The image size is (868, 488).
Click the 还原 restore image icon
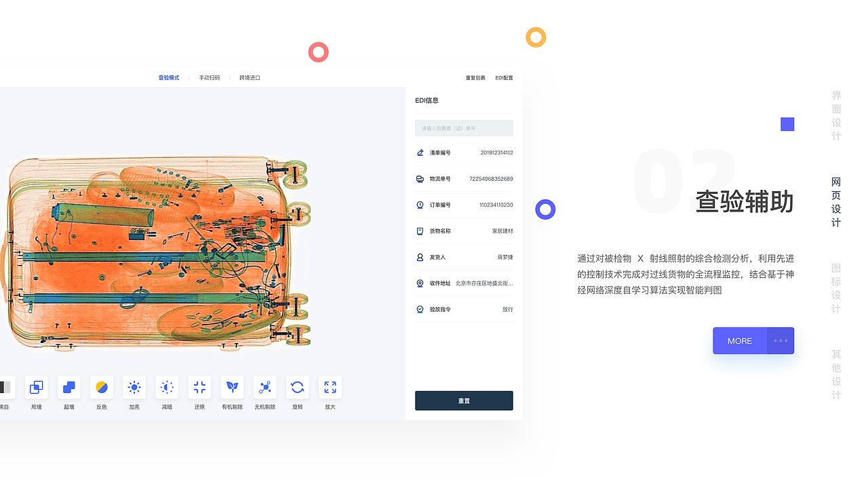pos(199,388)
